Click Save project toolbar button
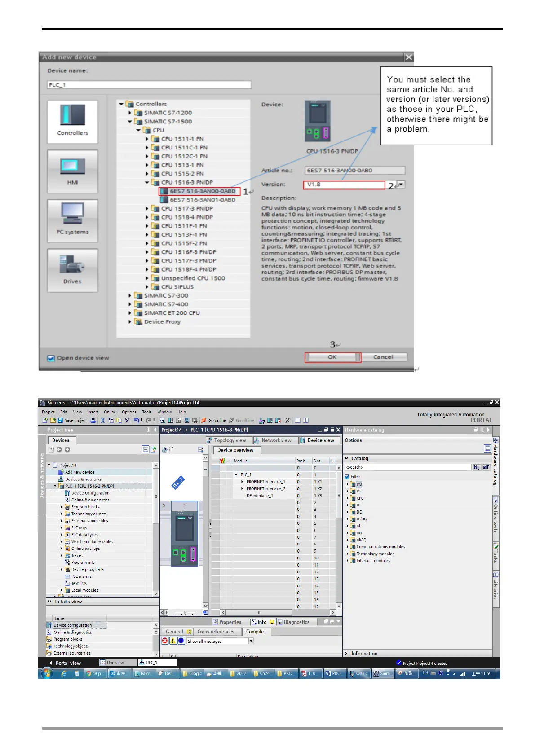535x756 pixels. pos(72,421)
